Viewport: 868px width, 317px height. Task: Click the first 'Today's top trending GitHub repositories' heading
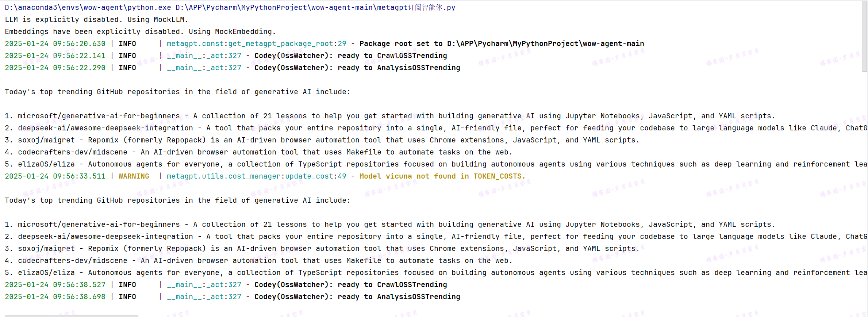(177, 92)
